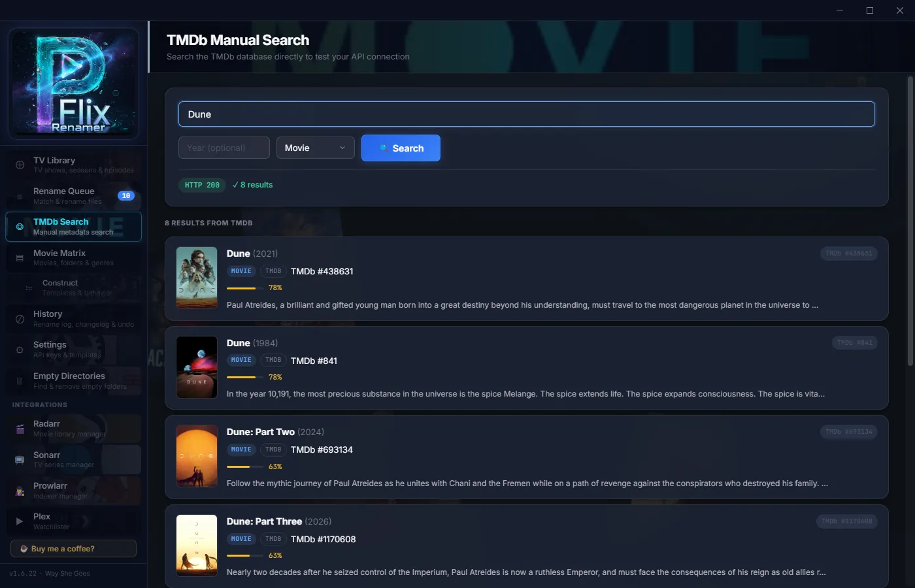
Task: Click the rating bar of Dune: Part Two
Action: [244, 466]
